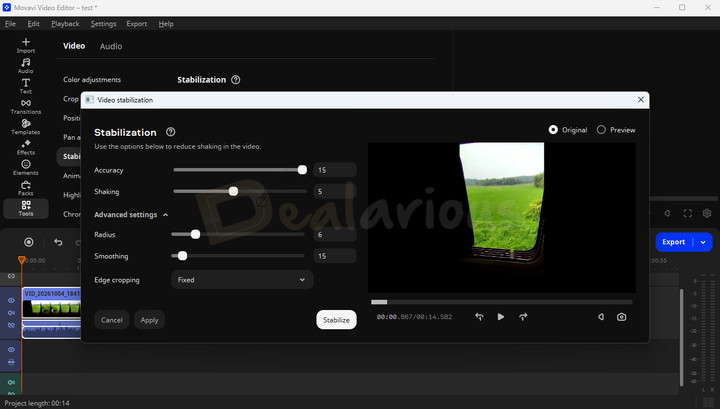Open the Export menu in menu bar
720x409 pixels.
136,23
